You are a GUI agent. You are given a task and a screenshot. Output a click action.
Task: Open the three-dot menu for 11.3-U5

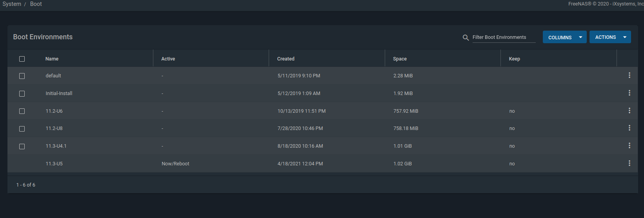[629, 163]
